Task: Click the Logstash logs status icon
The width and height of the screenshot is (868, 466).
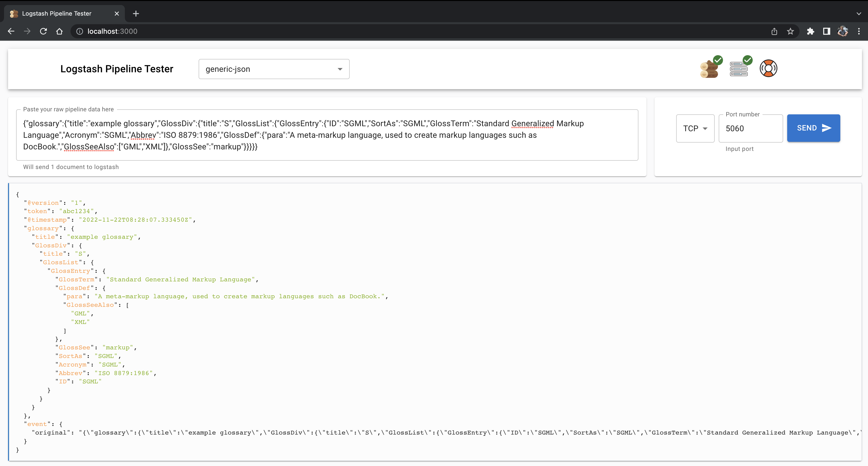Action: 710,69
